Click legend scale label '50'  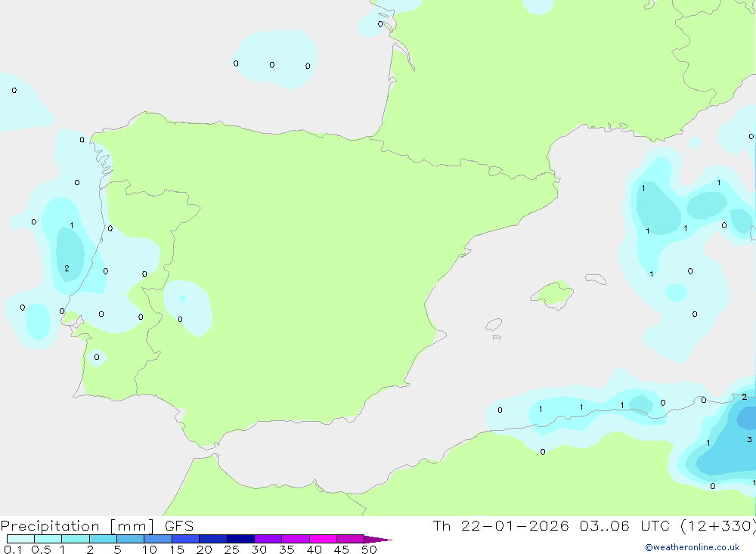tap(369, 549)
